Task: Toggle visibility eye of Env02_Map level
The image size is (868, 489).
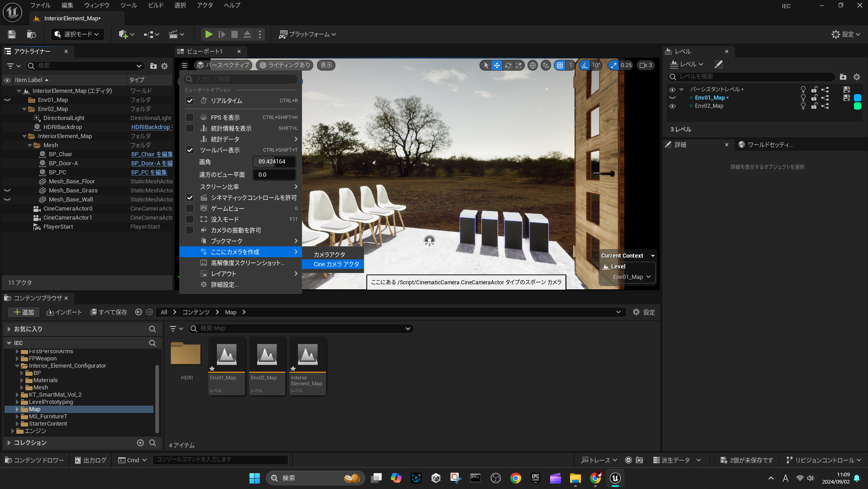Action: point(672,106)
